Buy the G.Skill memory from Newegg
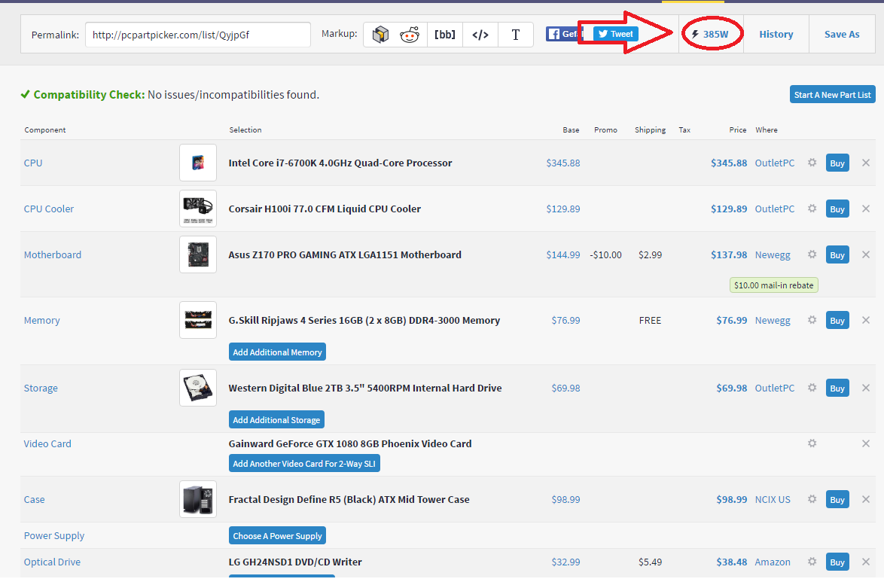This screenshot has width=884, height=588. (x=837, y=320)
